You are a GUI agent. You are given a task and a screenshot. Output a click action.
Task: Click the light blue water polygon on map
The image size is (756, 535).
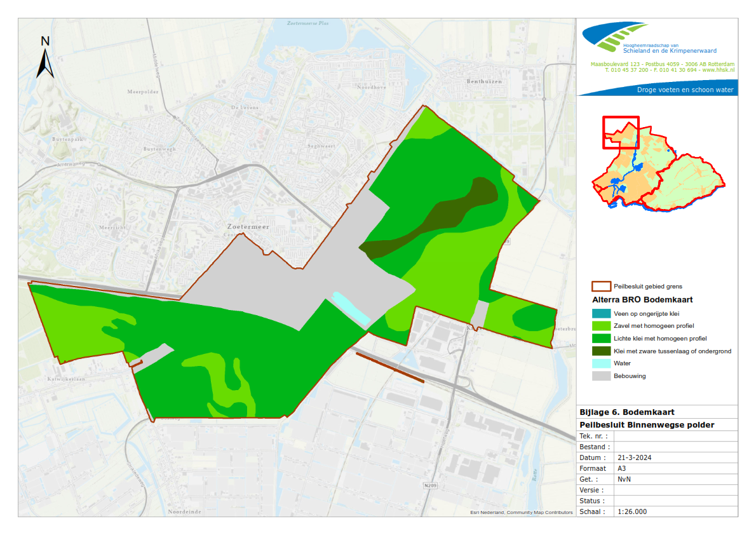point(351,308)
